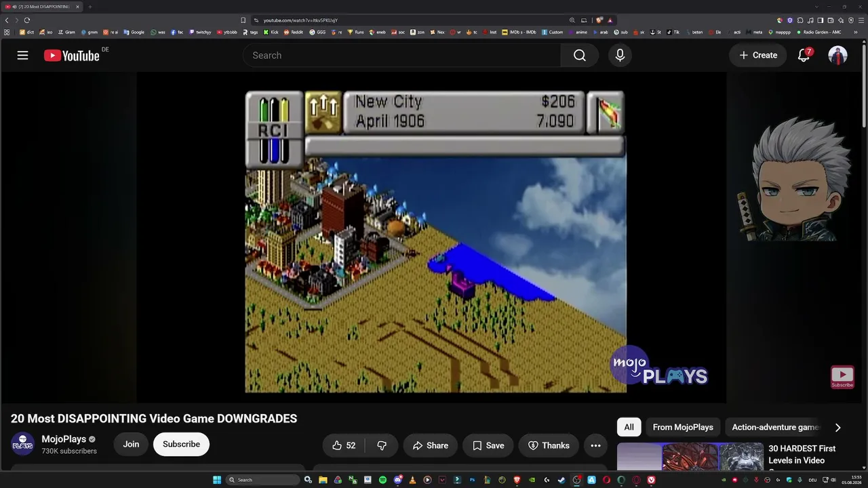The height and width of the screenshot is (488, 868).
Task: Open more actions three-dot menu
Action: 595,445
